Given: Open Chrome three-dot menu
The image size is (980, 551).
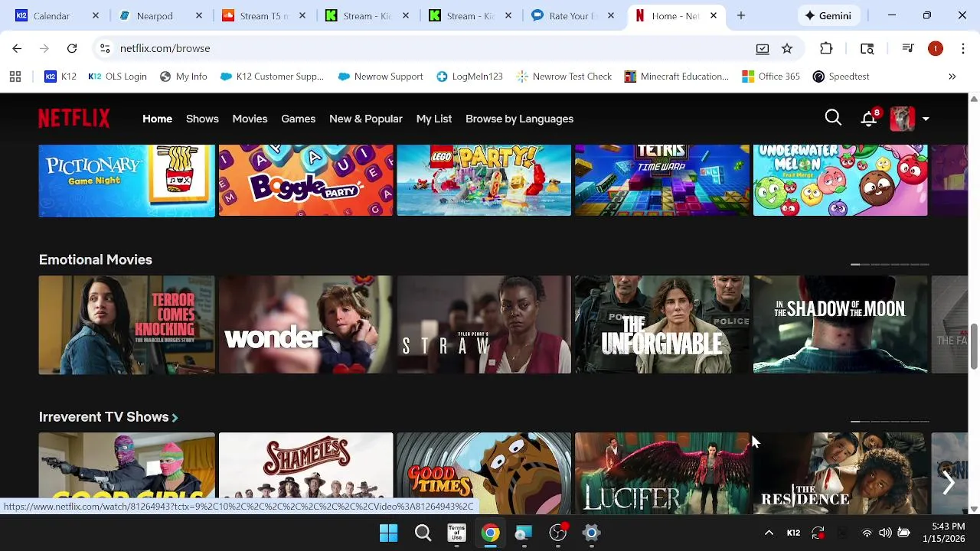Looking at the screenshot, I should tap(963, 48).
